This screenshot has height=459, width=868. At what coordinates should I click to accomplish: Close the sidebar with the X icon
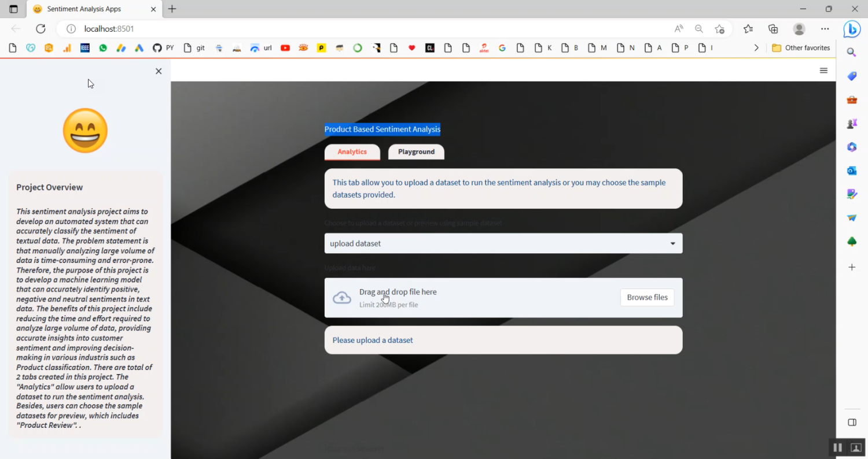click(159, 71)
